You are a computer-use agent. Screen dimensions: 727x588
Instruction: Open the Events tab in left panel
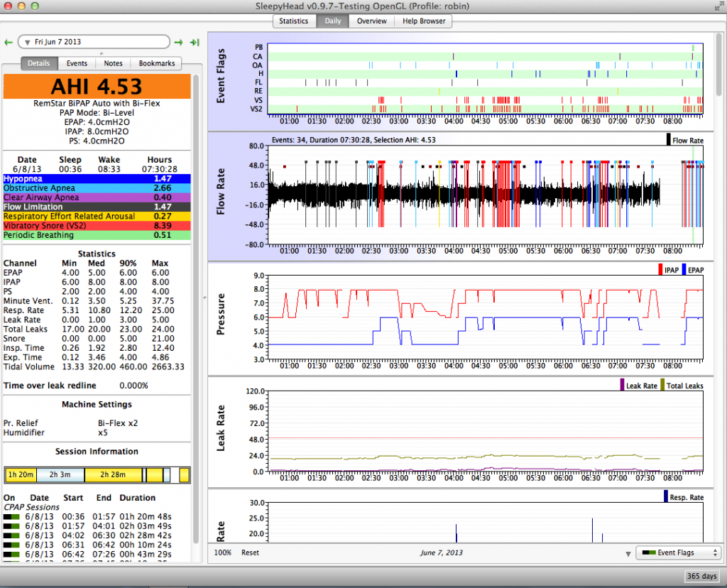[77, 63]
